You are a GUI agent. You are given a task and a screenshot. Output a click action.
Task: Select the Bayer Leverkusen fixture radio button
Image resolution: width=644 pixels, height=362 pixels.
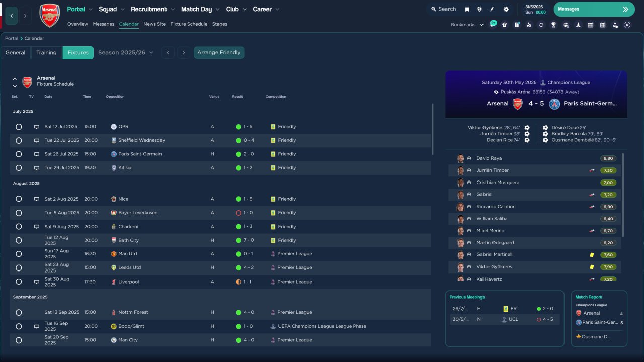coord(19,213)
